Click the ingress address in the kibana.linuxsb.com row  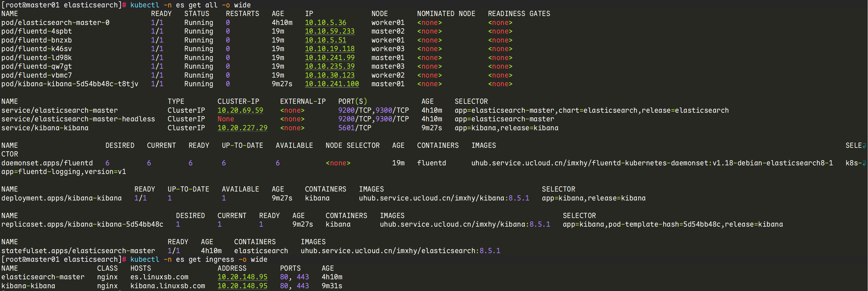(242, 286)
